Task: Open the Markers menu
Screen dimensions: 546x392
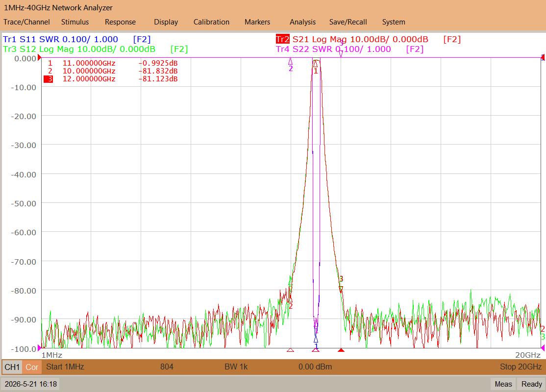Action: [257, 22]
